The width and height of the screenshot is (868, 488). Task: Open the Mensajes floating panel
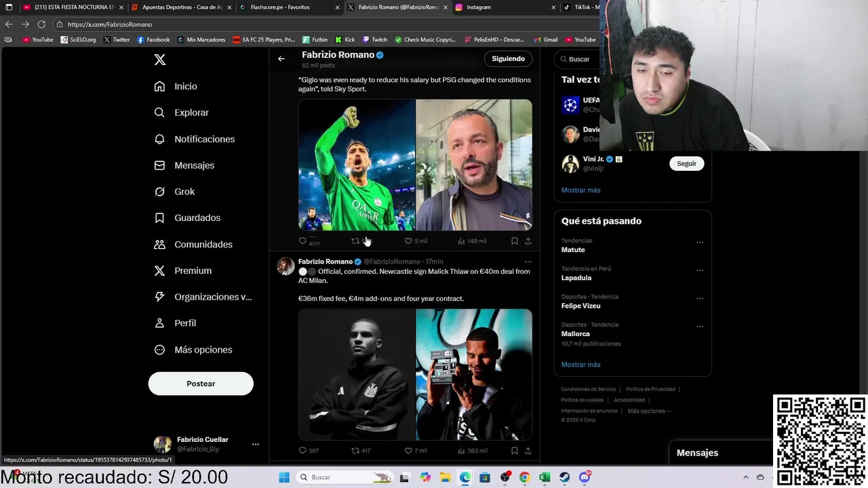(720, 453)
